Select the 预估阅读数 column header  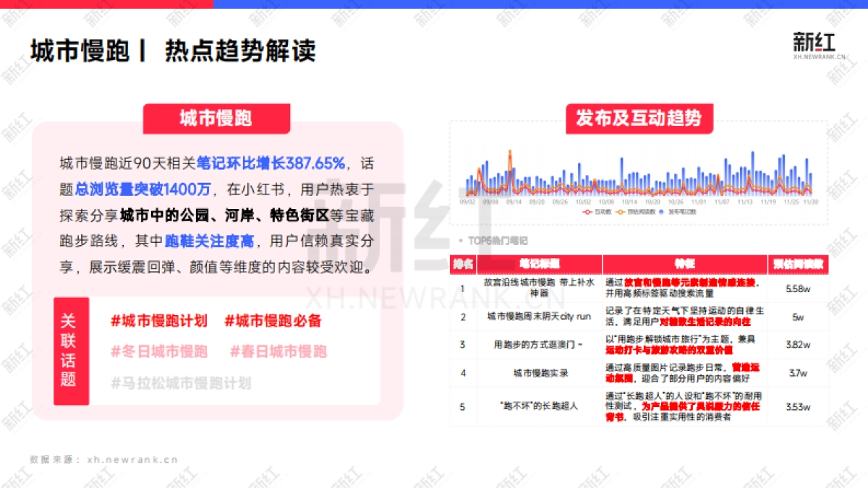point(799,263)
